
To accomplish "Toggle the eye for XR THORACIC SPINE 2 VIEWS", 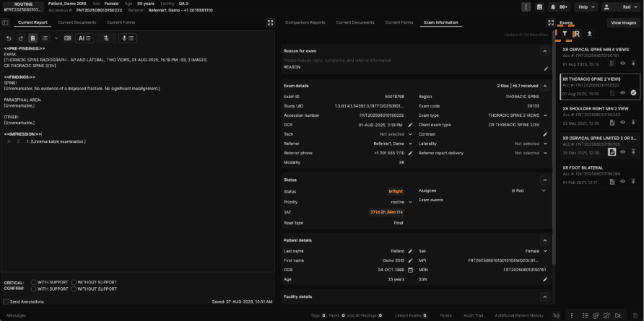I will coord(623,93).
